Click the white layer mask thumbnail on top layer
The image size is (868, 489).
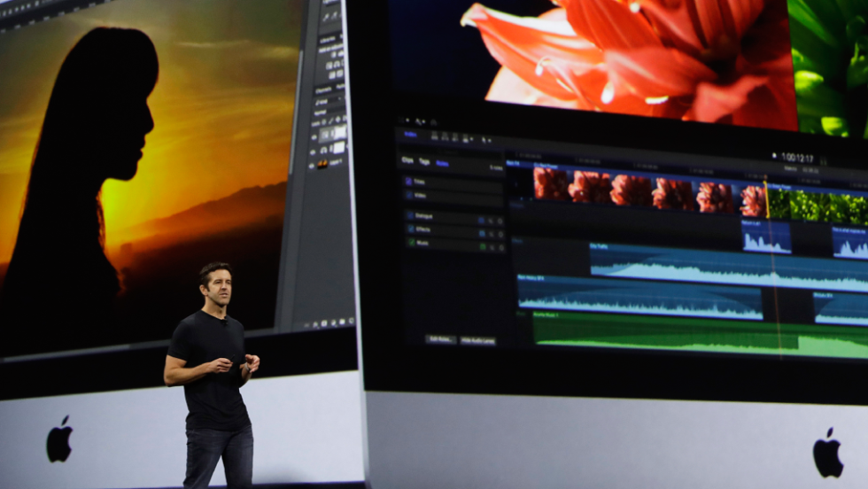[x=339, y=132]
